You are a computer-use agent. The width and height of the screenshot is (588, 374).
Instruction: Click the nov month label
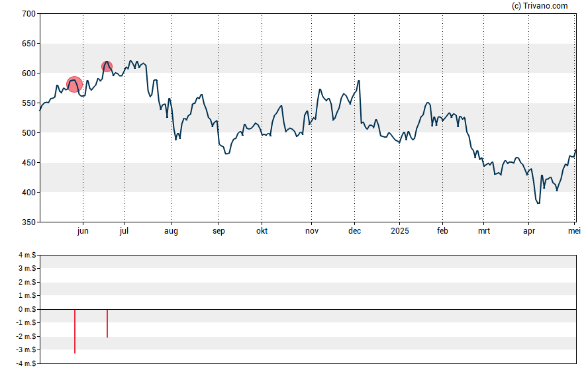point(312,231)
